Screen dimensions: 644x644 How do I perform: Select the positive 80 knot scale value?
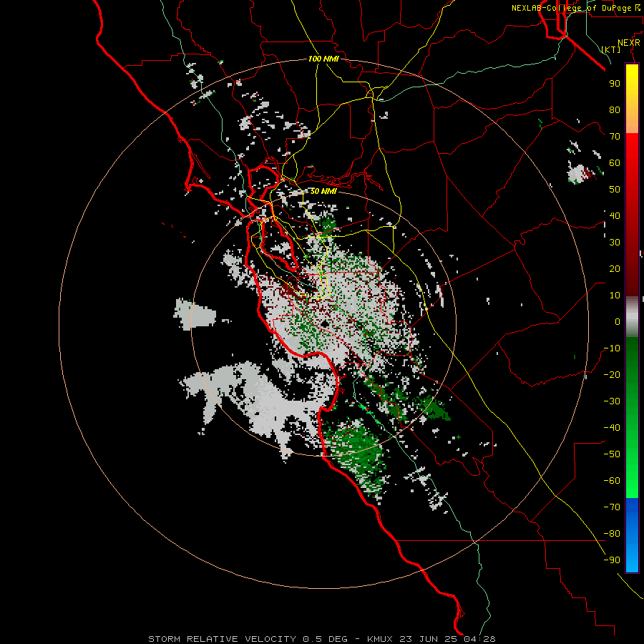(615, 109)
